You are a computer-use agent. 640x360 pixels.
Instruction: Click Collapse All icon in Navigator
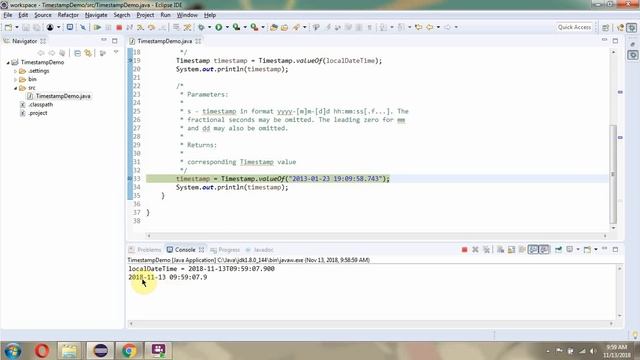tap(77, 53)
